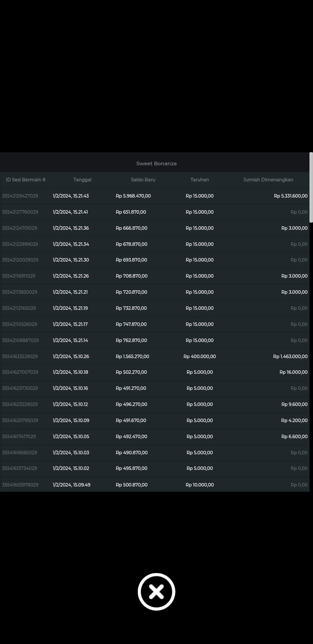Open session ID 35541605978029
313x644 pixels.
[20, 485]
